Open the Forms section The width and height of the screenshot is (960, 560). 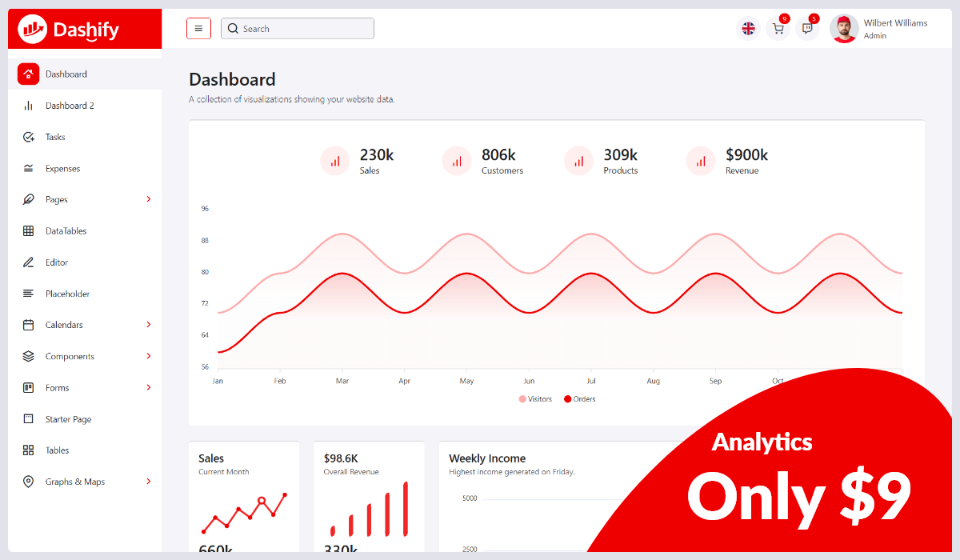[57, 387]
